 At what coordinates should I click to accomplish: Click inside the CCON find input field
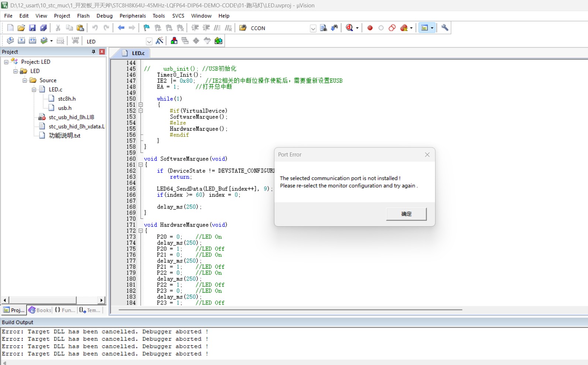279,28
